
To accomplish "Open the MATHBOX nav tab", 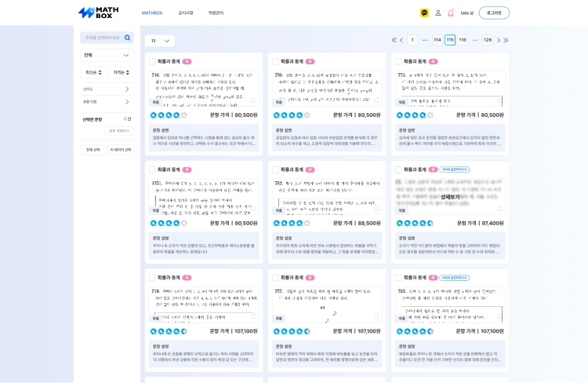I will [152, 13].
